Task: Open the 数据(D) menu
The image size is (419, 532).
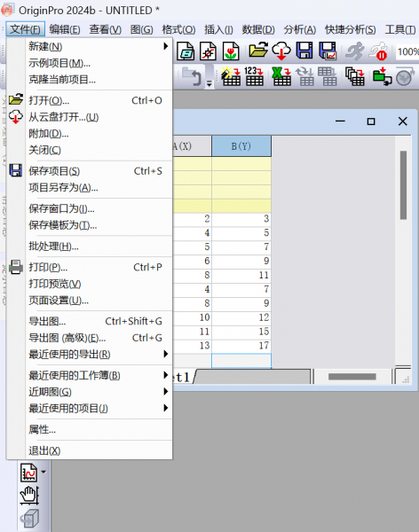Action: click(258, 29)
